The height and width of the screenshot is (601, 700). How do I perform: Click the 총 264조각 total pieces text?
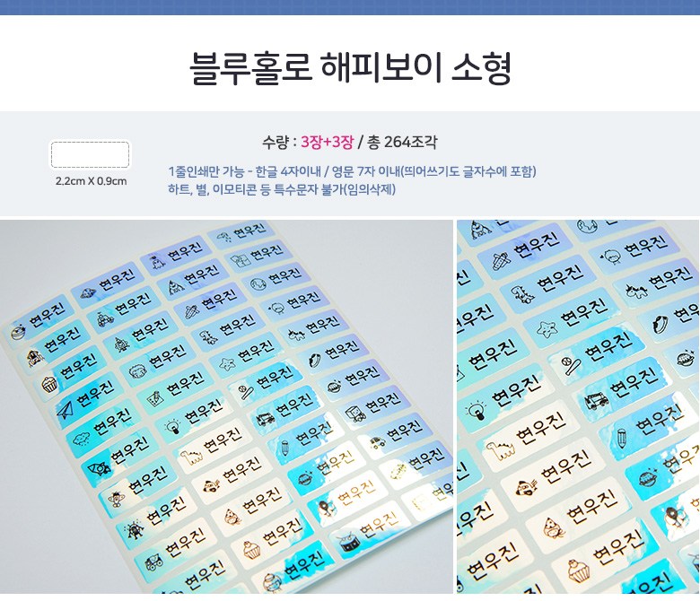402,142
